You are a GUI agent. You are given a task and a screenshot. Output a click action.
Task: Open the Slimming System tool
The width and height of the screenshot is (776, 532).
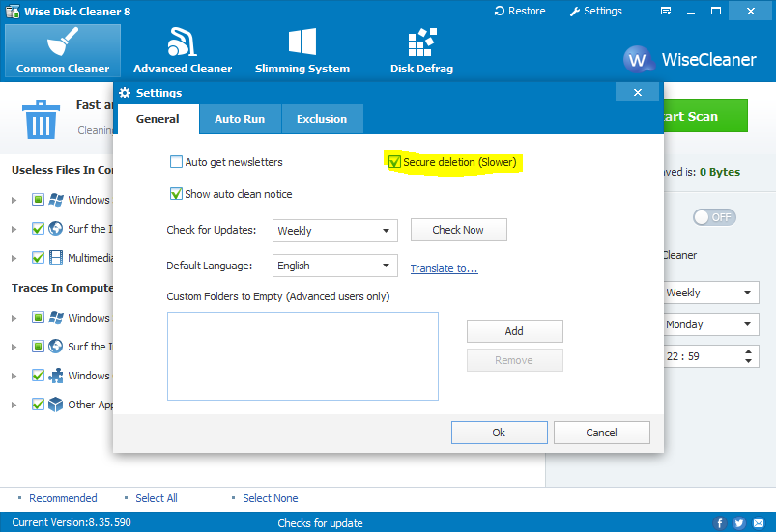pos(302,51)
